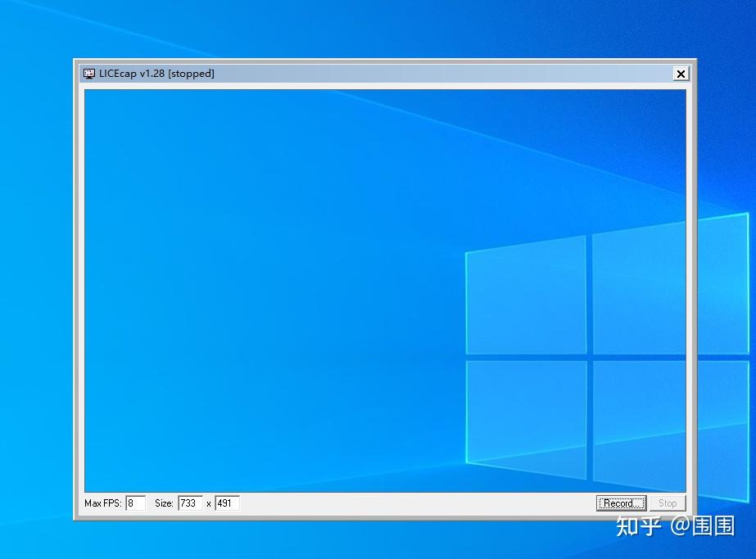Click the LICEcap app icon in title bar

89,74
